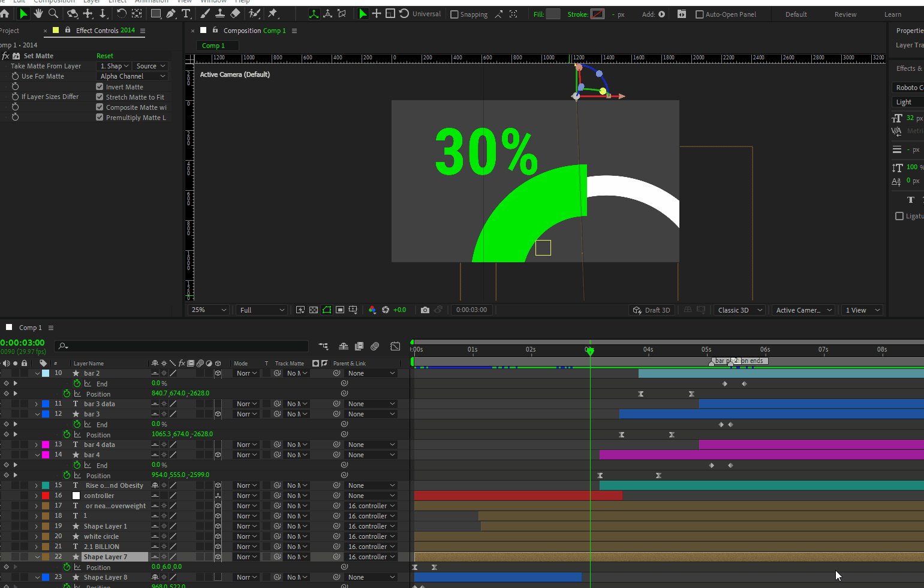This screenshot has width=924, height=588.
Task: Select the Rotation tool
Action: tap(122, 13)
